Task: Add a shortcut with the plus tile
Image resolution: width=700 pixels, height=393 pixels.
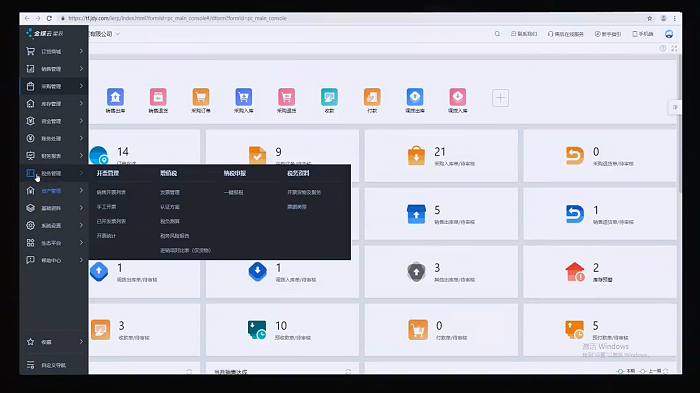Action: pos(500,98)
